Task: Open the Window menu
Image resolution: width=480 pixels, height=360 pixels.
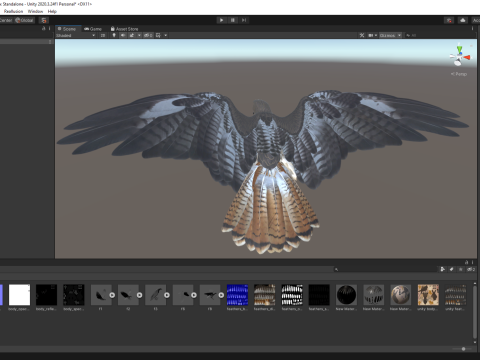Action: pos(35,11)
